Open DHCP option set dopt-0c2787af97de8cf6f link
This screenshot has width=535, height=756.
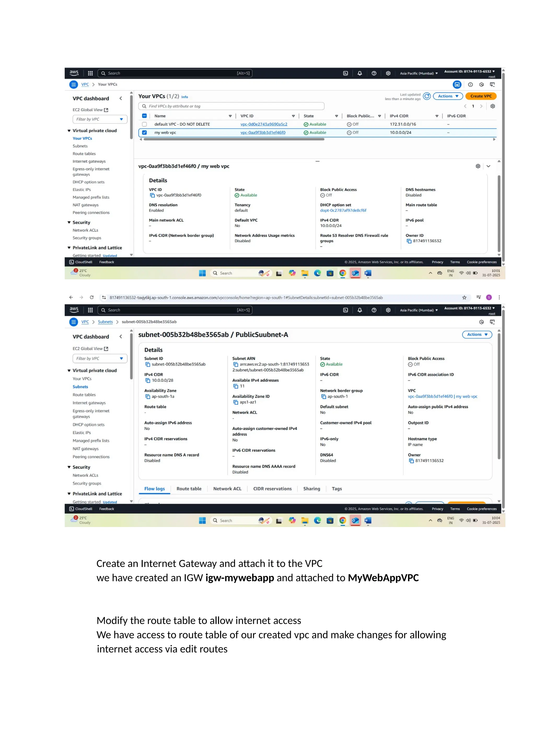click(x=343, y=210)
